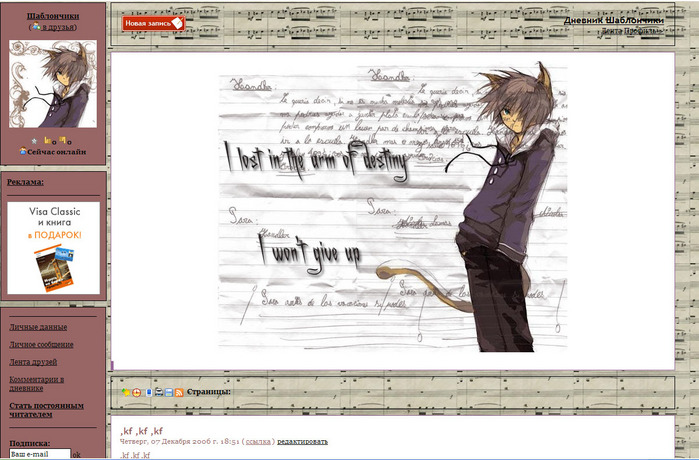Click the grey star icon under avatar
The image size is (699, 460).
click(x=34, y=141)
